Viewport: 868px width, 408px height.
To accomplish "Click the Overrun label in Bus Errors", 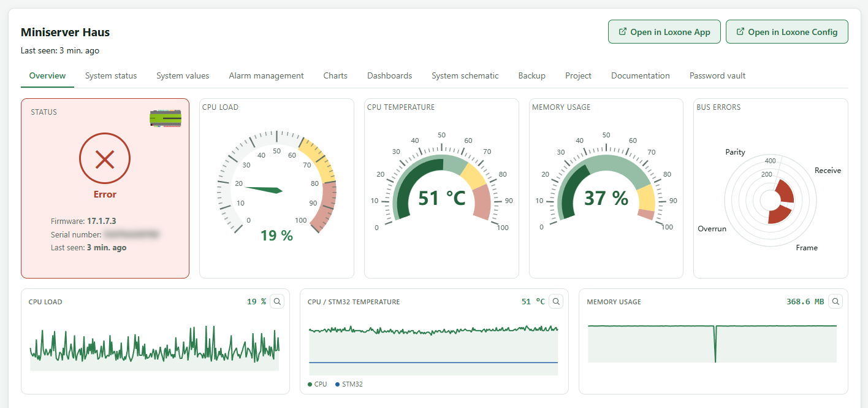I will (712, 228).
